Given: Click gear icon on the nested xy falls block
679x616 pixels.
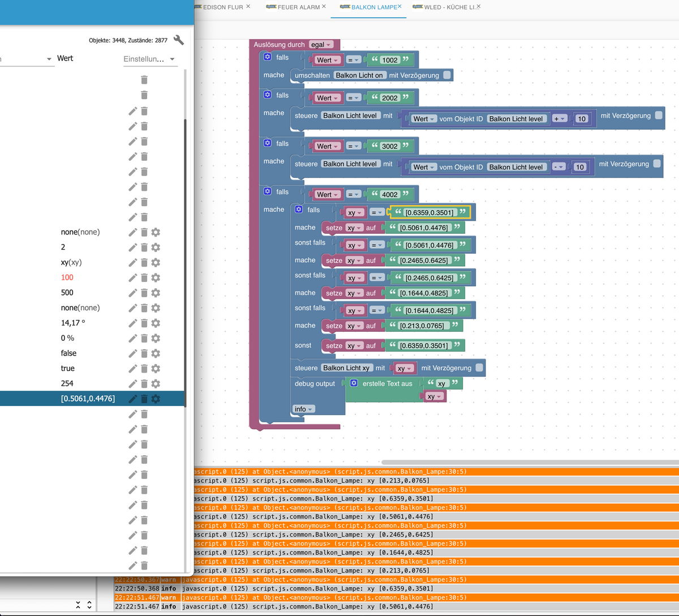Looking at the screenshot, I should 299,209.
